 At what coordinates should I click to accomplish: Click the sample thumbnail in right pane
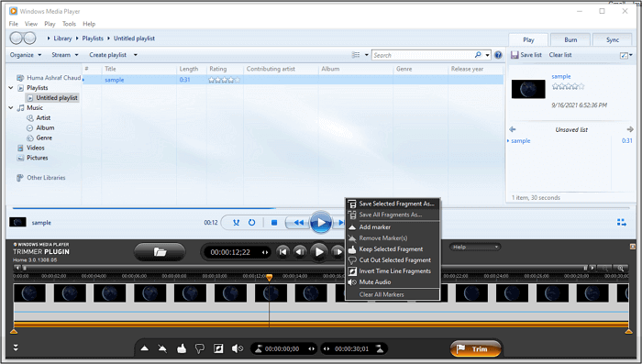point(528,89)
